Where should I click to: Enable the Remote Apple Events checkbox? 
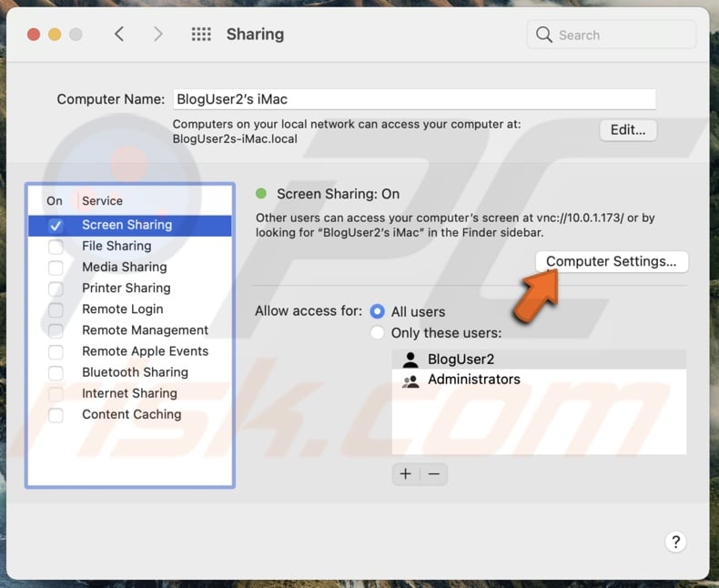(x=56, y=351)
